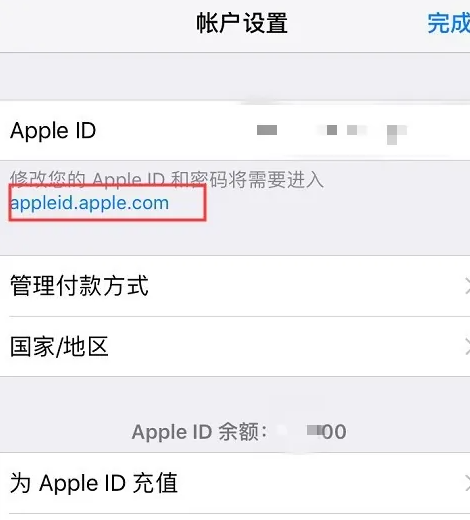Tap the blurred balance amount

coord(326,432)
